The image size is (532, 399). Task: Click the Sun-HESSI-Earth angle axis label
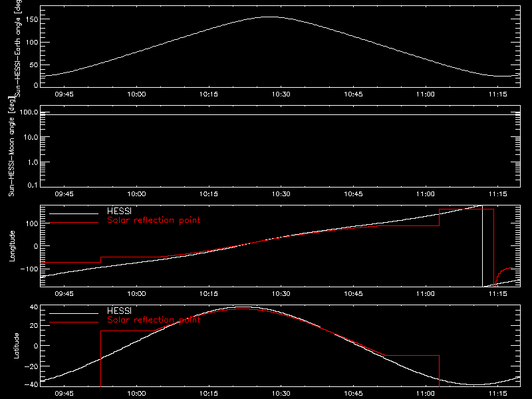pyautogui.click(x=18, y=47)
